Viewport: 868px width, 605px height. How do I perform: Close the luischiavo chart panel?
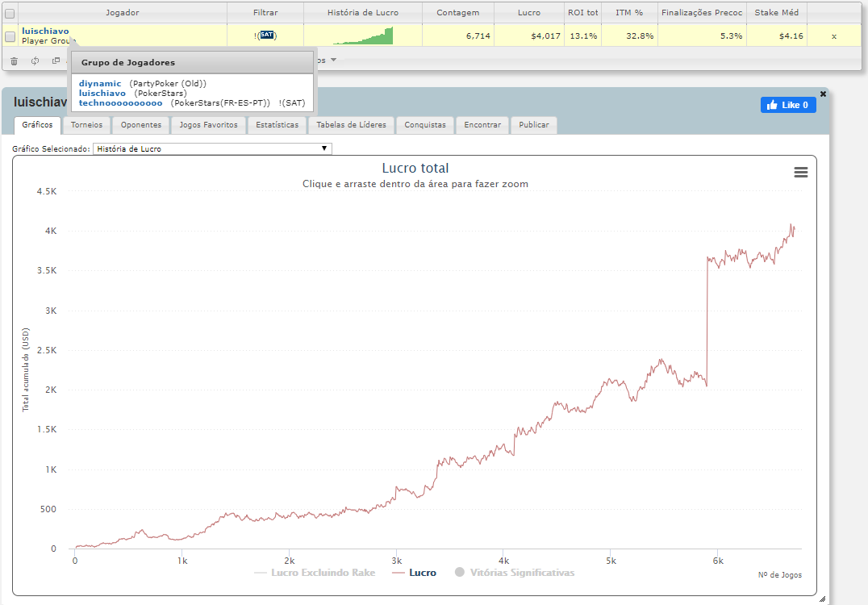[823, 94]
